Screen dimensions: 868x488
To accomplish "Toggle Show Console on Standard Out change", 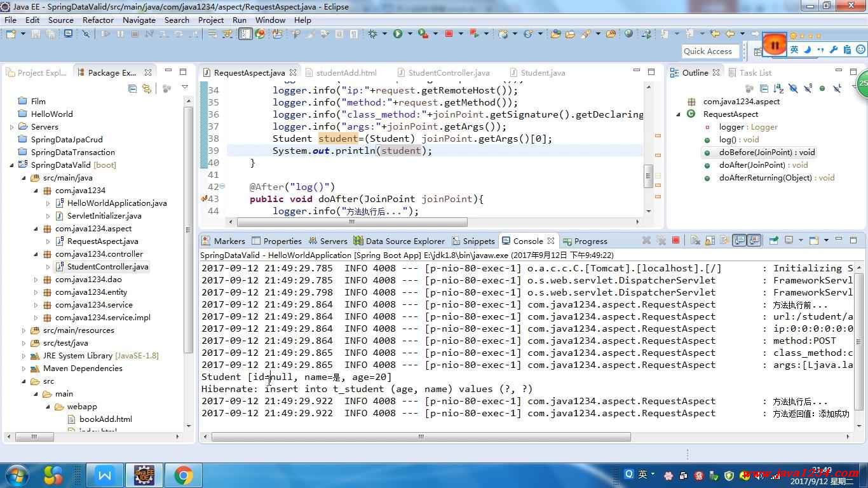I will tap(739, 240).
